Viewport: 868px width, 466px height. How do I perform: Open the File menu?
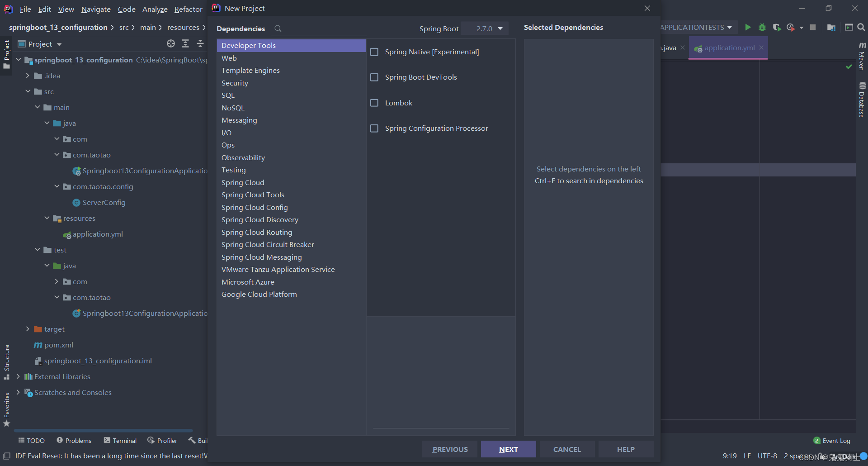tap(25, 9)
